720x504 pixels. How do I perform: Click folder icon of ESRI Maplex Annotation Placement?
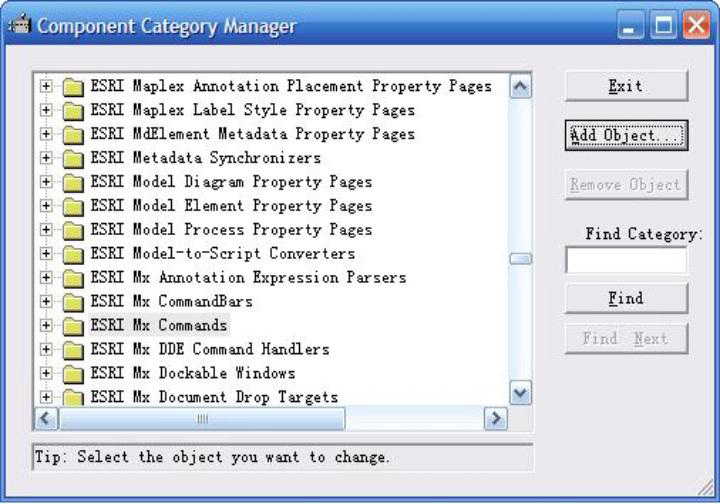point(73,87)
